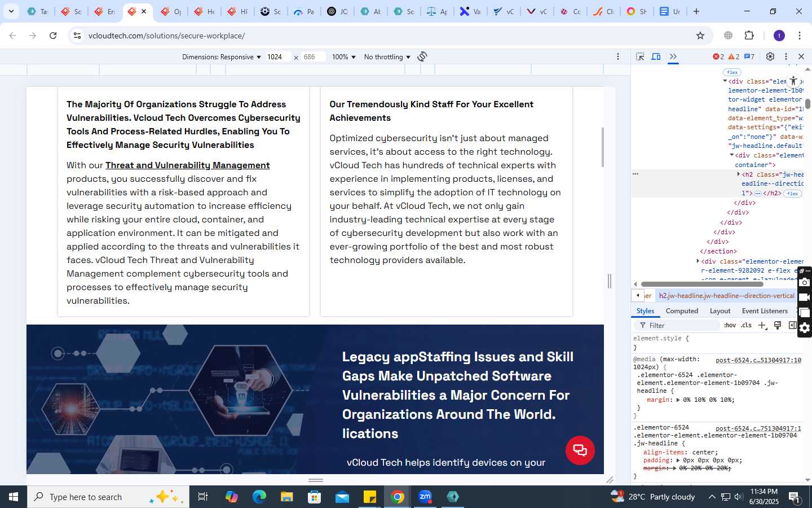This screenshot has width=812, height=508.
Task: Open DevTools customize three-dot menu
Action: [786, 56]
